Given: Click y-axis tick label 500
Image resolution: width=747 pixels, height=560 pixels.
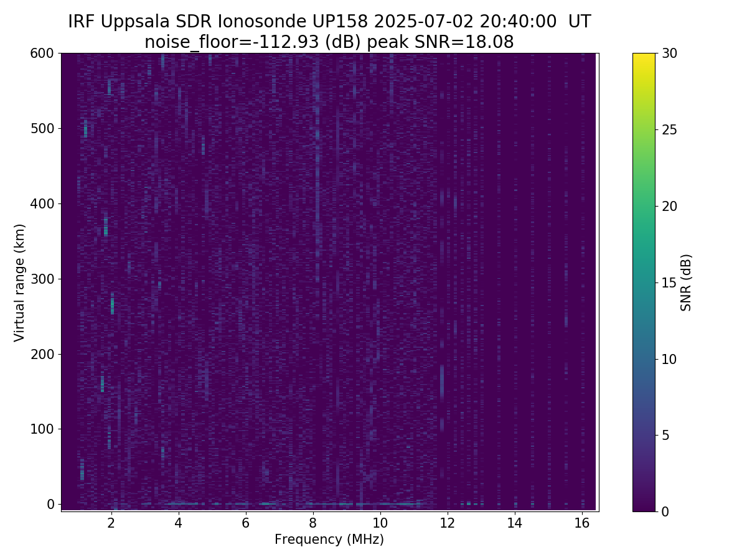Looking at the screenshot, I should click(42, 129).
